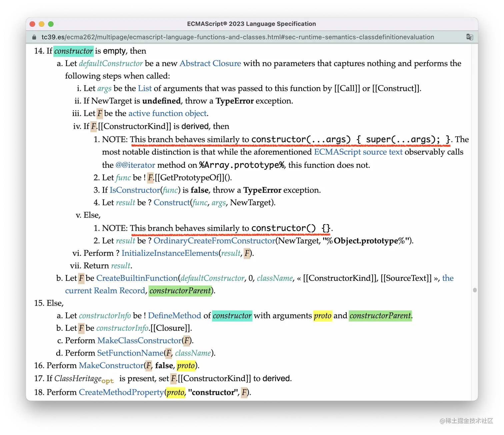
Task: Click the %Array.prototype% code text
Action: (242, 165)
